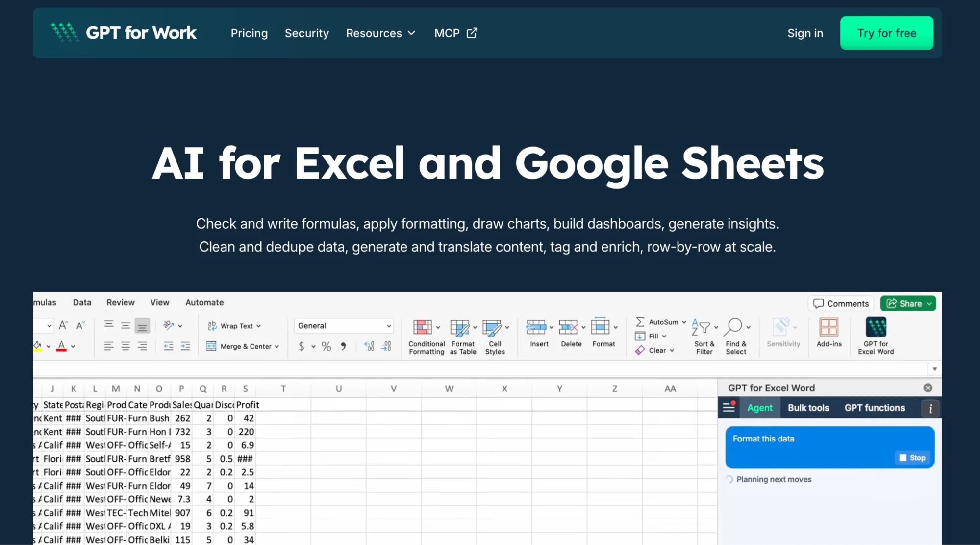
Task: Click the Sign in link
Action: coord(805,33)
